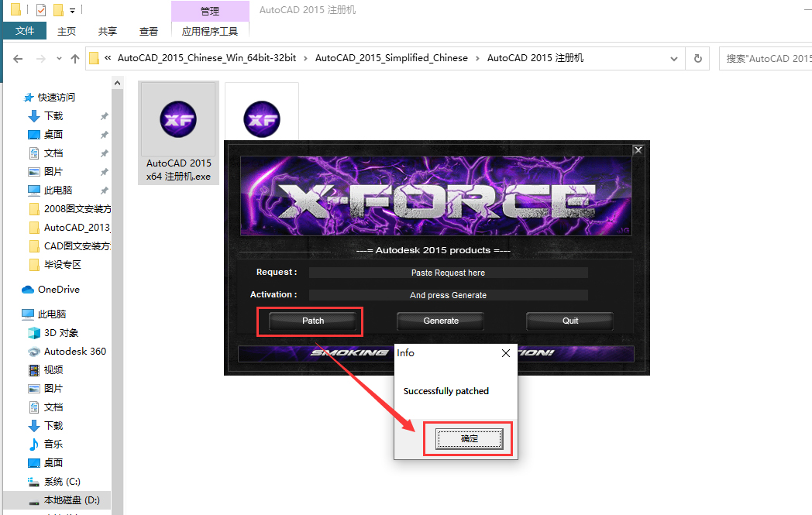Open 本地磁盘 (D:) drive
Viewport: 812px width, 515px height.
pos(71,500)
